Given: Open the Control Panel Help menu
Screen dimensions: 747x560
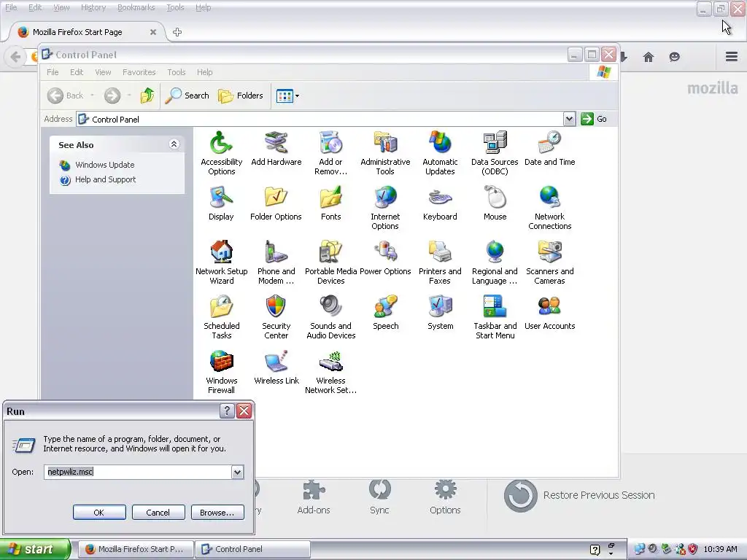Looking at the screenshot, I should tap(204, 72).
